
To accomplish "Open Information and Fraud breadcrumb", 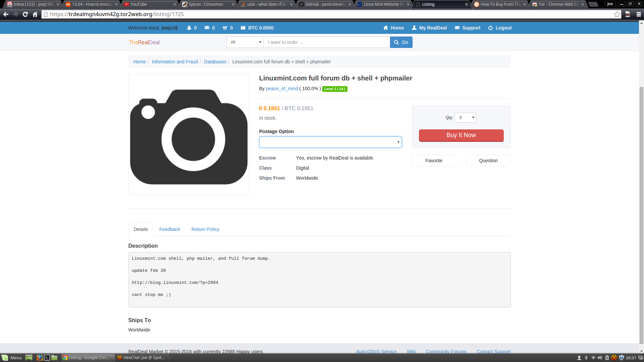I will (175, 62).
